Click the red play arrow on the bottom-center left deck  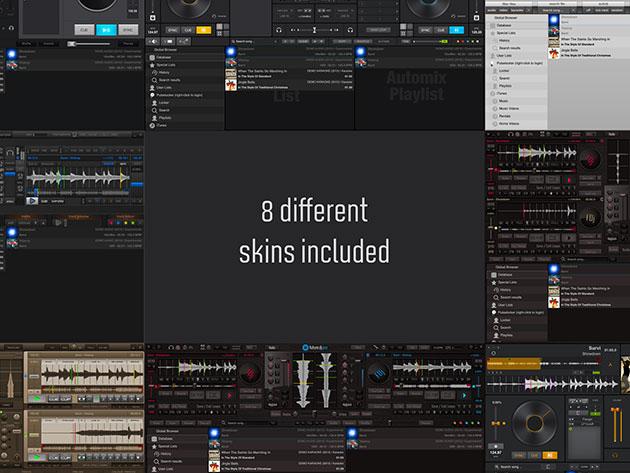[230, 395]
